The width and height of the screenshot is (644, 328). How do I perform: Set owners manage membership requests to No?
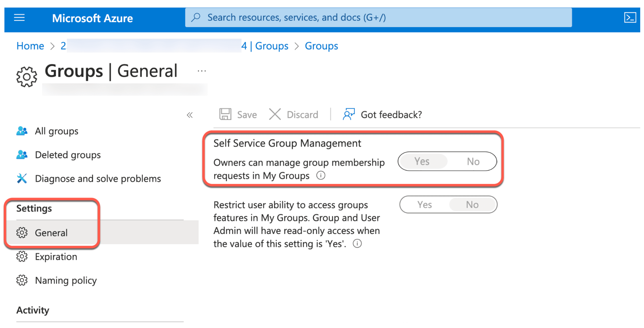tap(473, 161)
